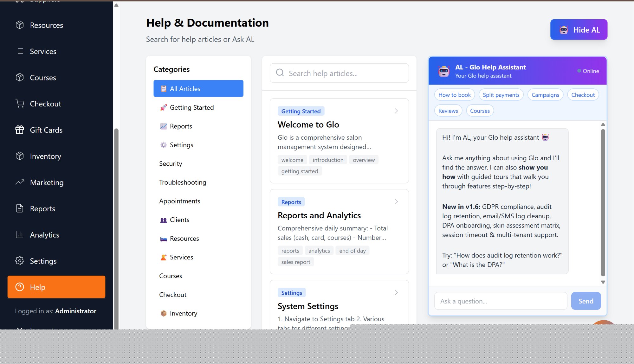
Task: Click the search magnifier icon
Action: coord(280,73)
